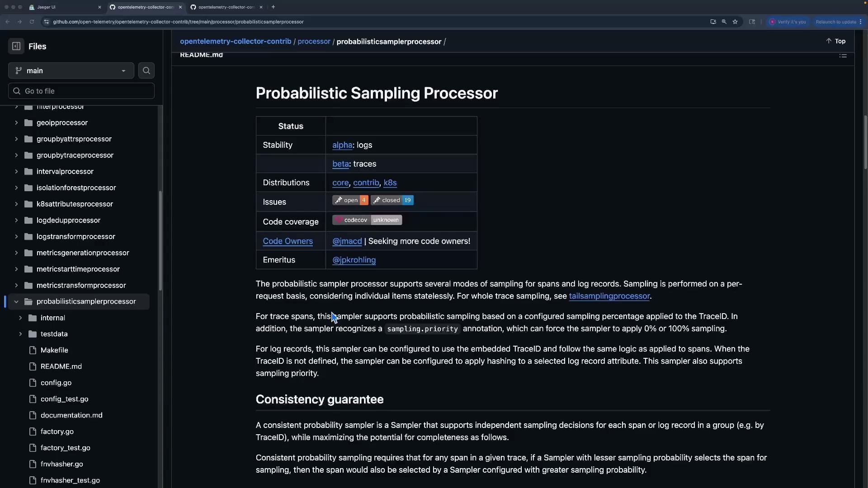The height and width of the screenshot is (488, 868).
Task: Close the Jaeger UI tab
Action: point(99,7)
